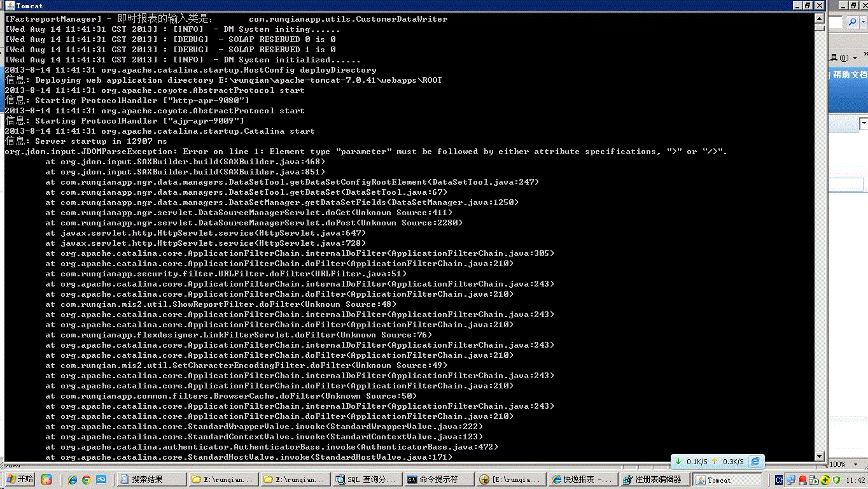This screenshot has height=489, width=868.
Task: Click the green download arrow in speed widget
Action: (678, 462)
